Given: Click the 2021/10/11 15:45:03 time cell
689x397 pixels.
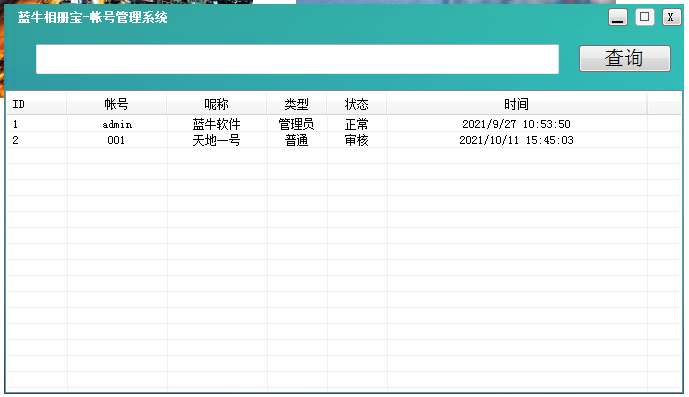Looking at the screenshot, I should (x=516, y=140).
